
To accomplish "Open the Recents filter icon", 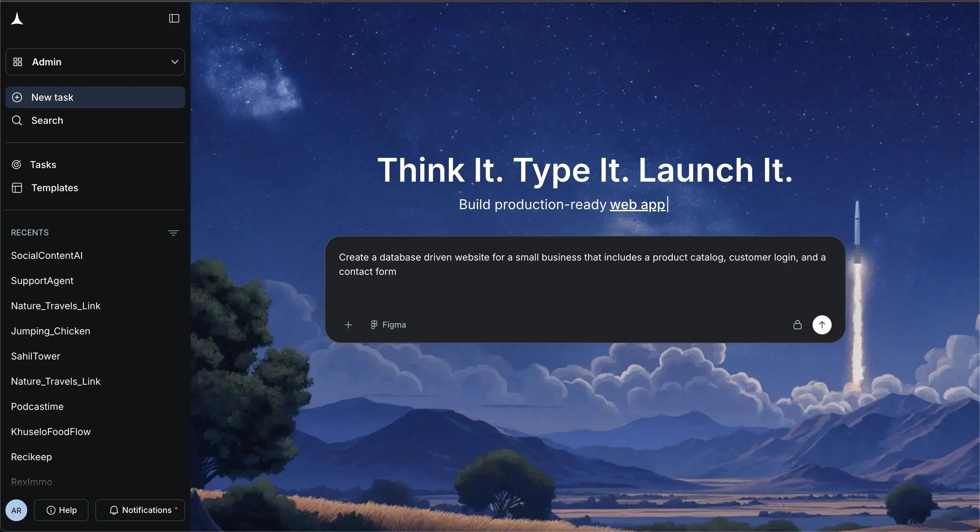I will (x=173, y=233).
